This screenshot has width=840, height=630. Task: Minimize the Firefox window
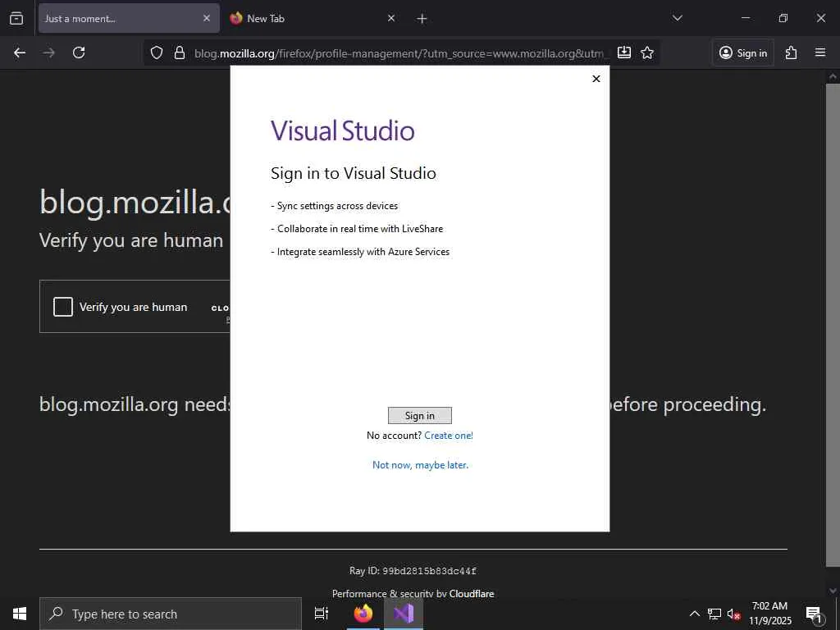pyautogui.click(x=745, y=18)
